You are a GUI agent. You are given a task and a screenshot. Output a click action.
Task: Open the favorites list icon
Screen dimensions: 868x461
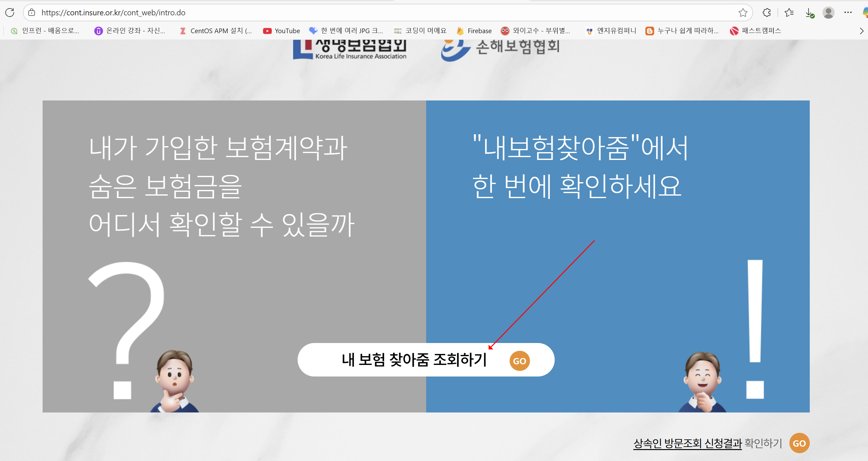[789, 13]
